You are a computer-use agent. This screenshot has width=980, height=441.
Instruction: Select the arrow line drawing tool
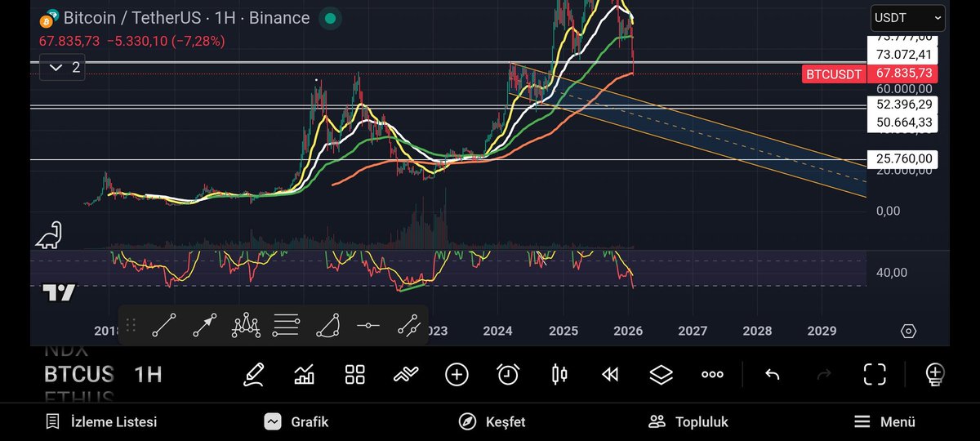205,325
